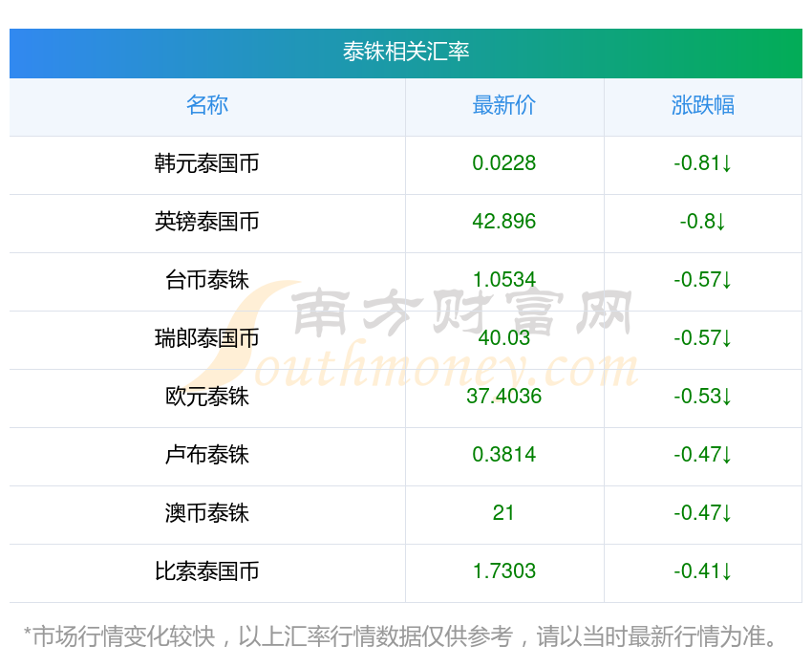Viewport: 812px width, 667px height.
Task: Click the market disclaimer footnote text
Action: pos(399,636)
